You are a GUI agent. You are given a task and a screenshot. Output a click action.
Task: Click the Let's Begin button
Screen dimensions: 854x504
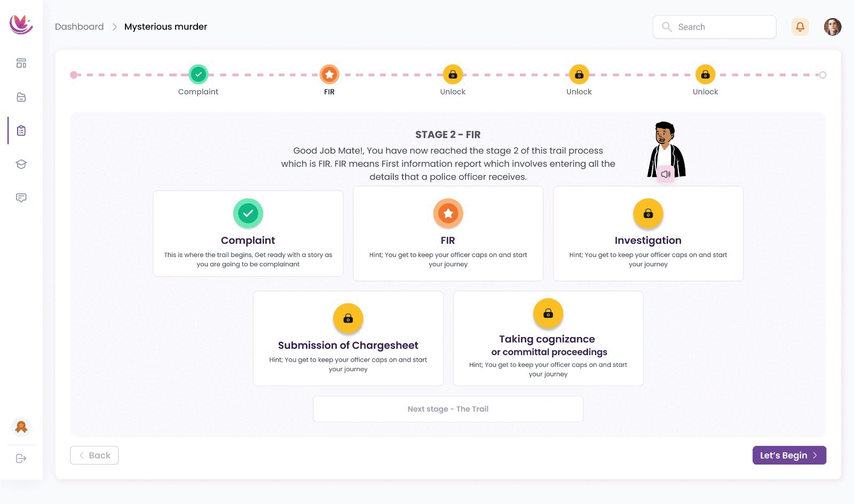click(789, 455)
